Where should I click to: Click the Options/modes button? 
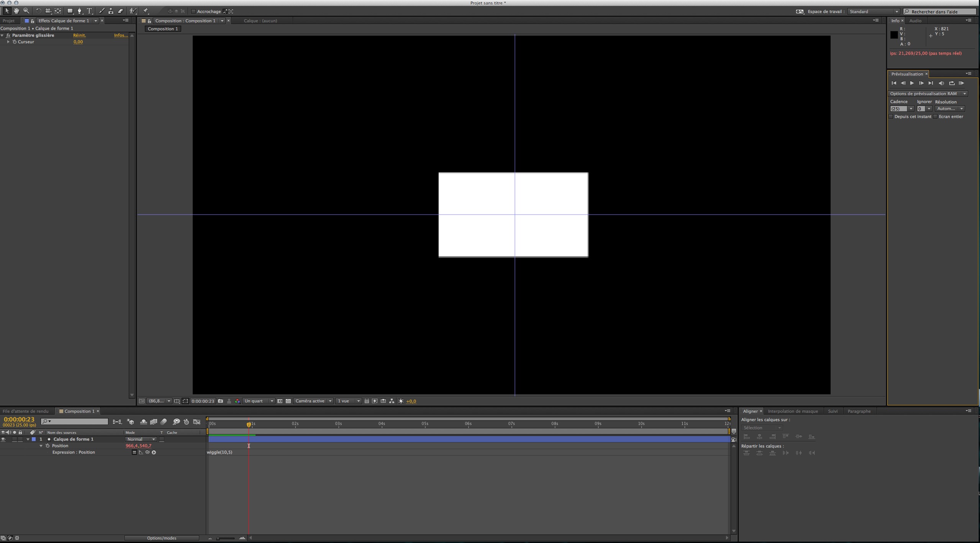point(162,538)
